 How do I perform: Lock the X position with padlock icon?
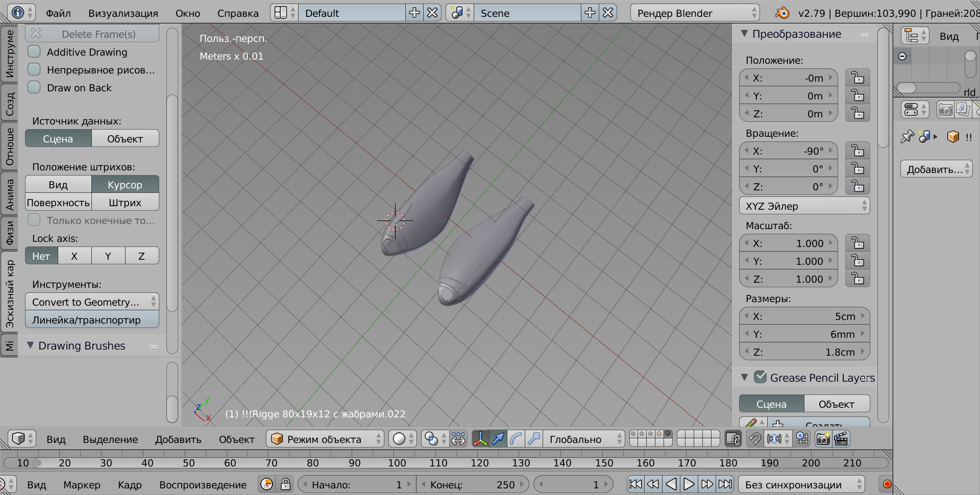coord(857,78)
